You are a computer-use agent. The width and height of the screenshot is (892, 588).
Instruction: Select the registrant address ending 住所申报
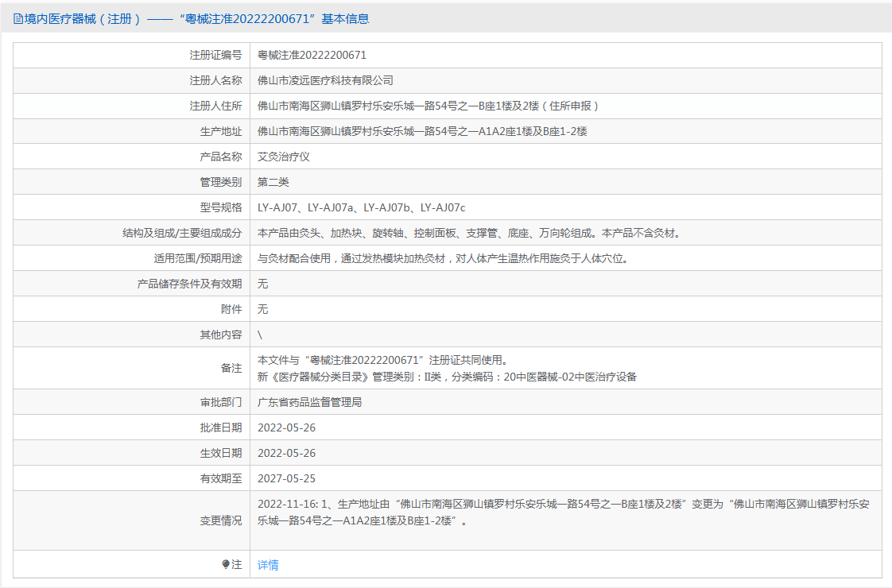[x=428, y=106]
